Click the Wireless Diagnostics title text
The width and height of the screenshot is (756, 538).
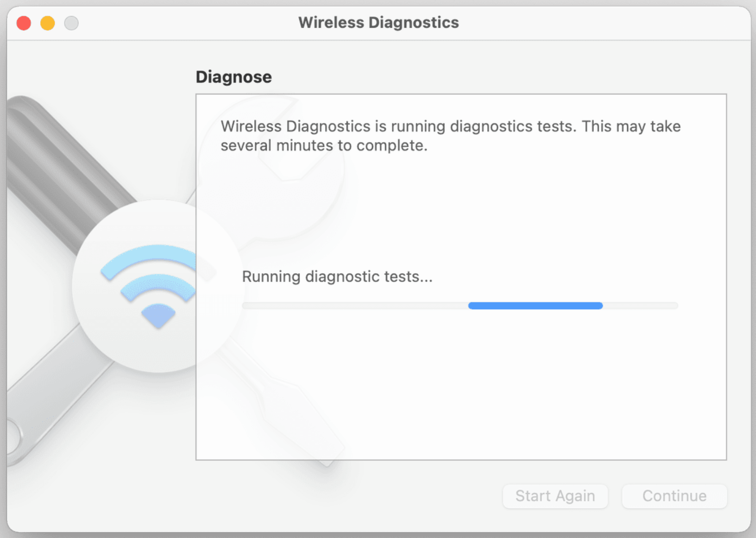tap(378, 22)
